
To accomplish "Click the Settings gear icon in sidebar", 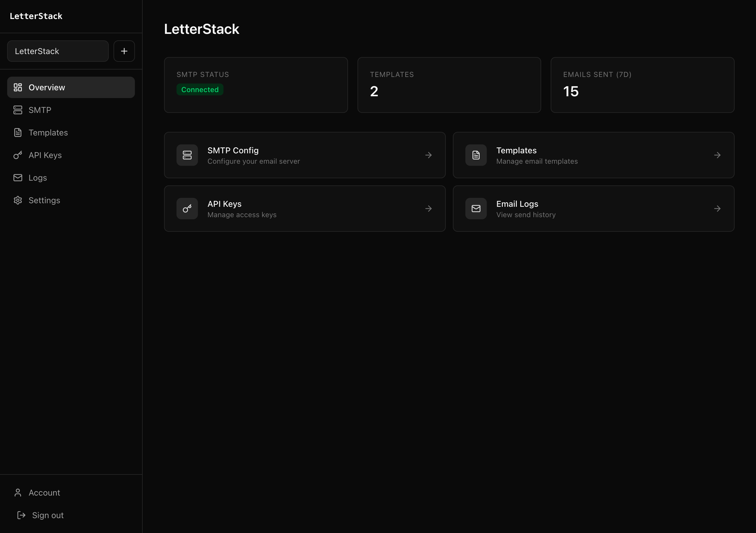I will (x=18, y=200).
